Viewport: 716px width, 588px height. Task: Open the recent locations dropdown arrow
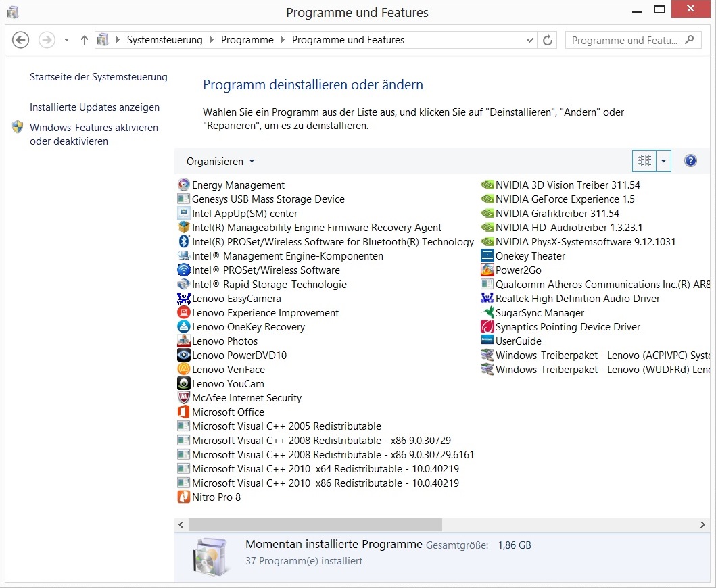67,40
